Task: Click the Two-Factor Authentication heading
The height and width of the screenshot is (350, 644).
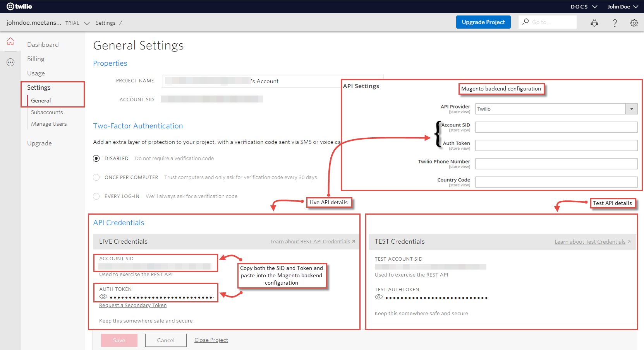Action: tap(138, 126)
